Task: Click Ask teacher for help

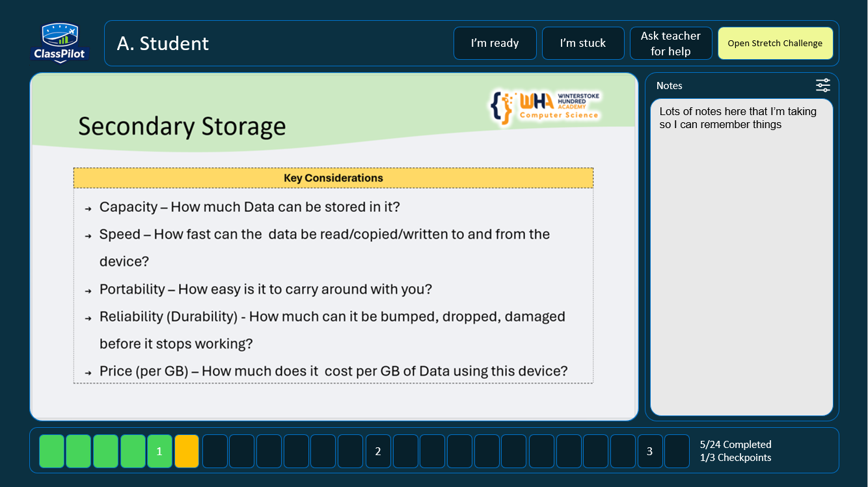Action: [671, 44]
